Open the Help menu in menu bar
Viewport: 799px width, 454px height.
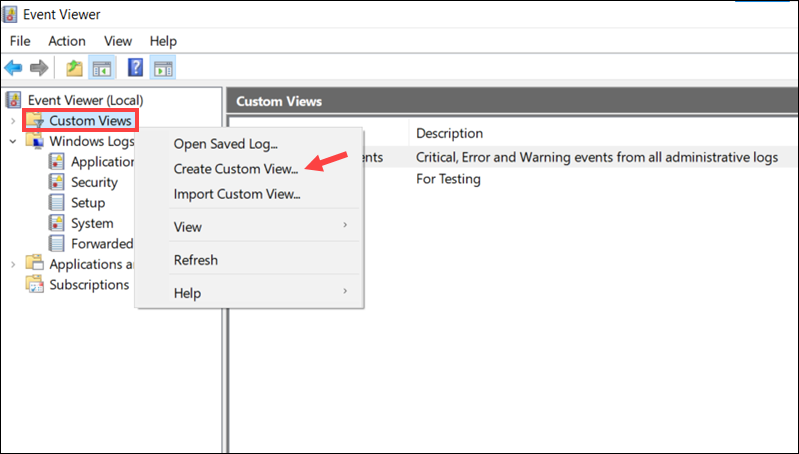[163, 41]
